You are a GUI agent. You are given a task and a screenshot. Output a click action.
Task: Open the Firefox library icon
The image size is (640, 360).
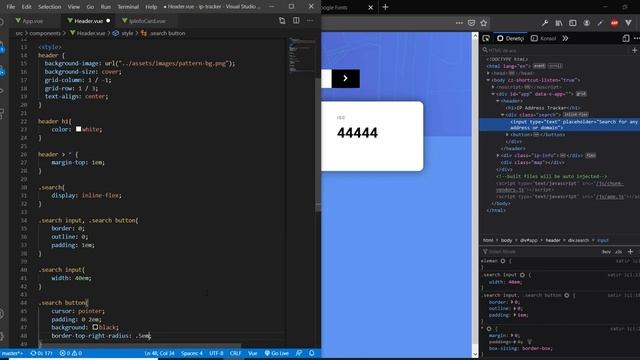[559, 23]
